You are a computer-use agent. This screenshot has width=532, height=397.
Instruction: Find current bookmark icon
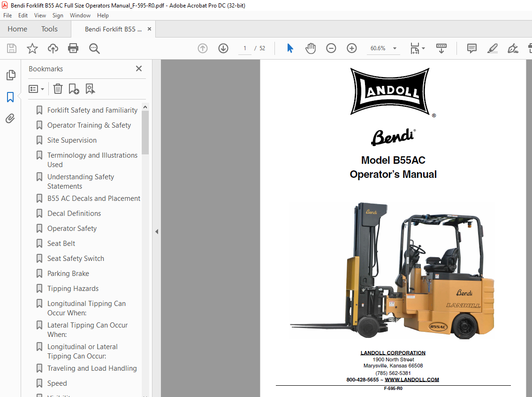(x=90, y=89)
